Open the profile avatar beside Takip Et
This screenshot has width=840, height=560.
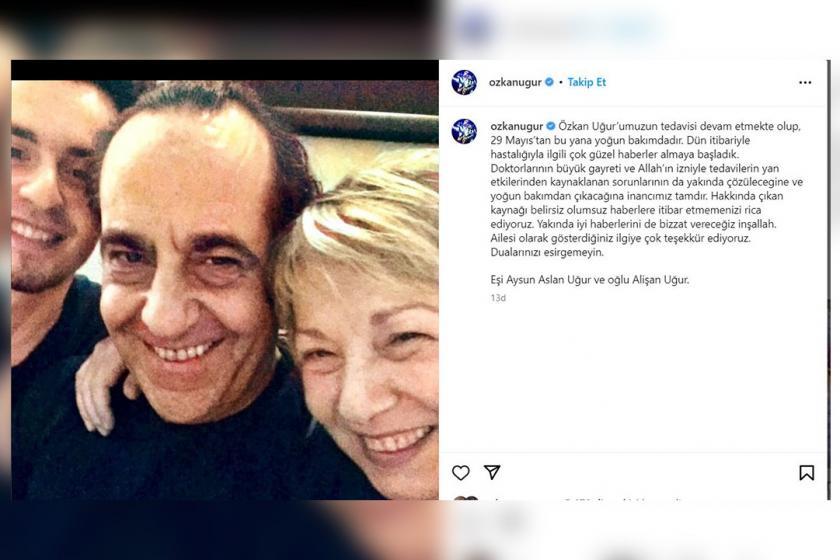464,83
